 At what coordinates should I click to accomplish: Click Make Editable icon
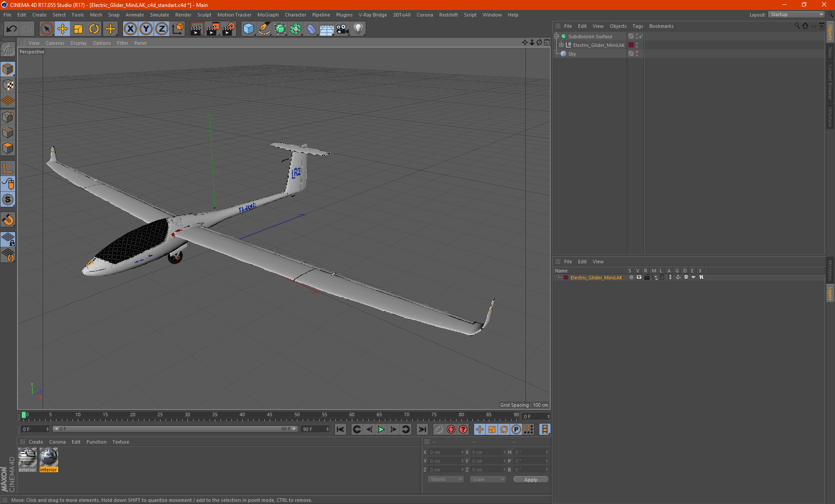coord(8,50)
